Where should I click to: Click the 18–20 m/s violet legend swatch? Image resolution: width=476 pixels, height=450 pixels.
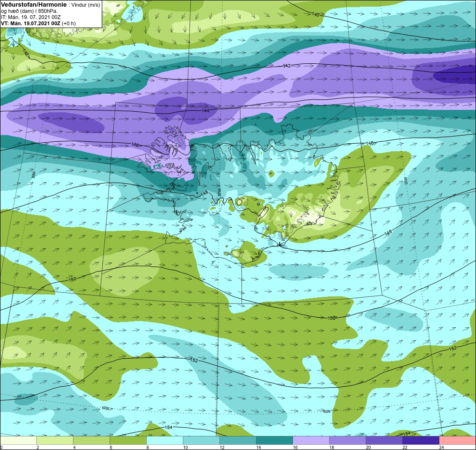(347, 440)
